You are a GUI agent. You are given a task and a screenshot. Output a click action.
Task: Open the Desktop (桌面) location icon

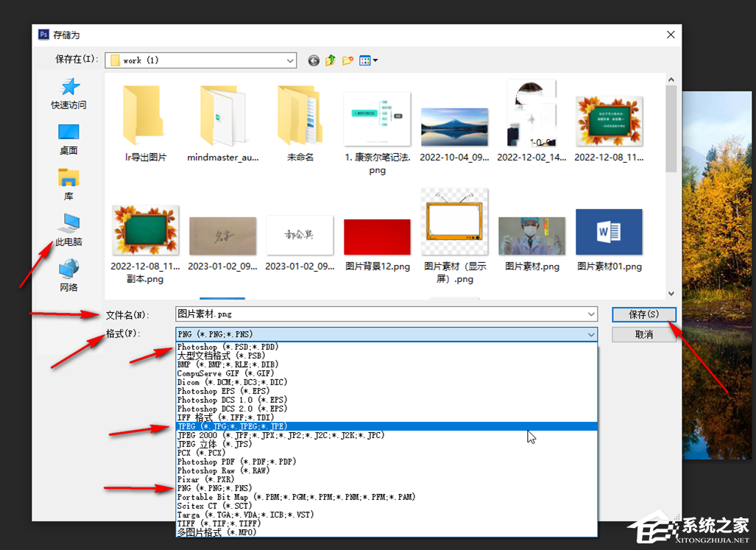(68, 132)
